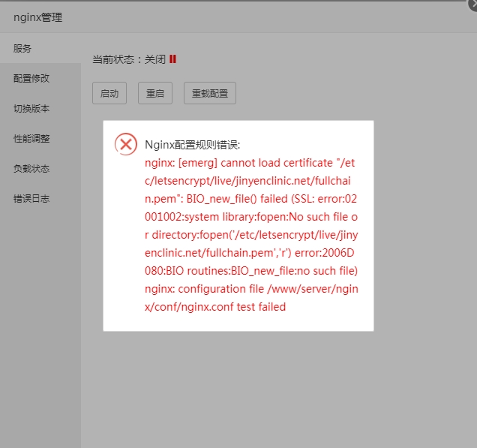Click the 重启 button
Image resolution: width=477 pixels, height=448 pixels.
point(155,93)
